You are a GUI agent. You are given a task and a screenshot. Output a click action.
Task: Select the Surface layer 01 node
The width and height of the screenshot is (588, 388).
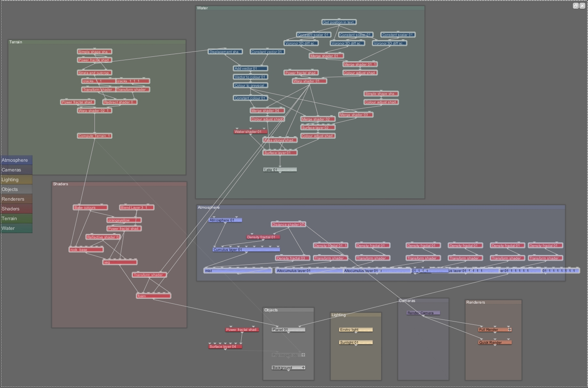tap(280, 153)
